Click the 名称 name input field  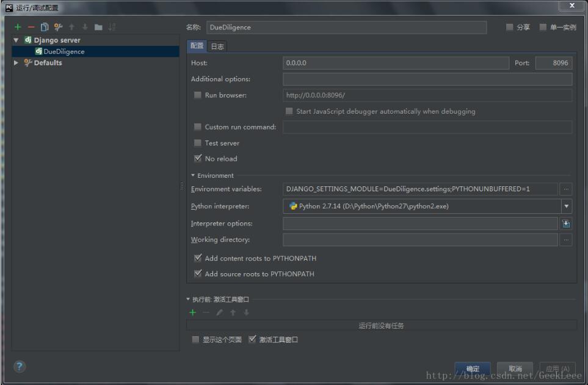pos(346,28)
